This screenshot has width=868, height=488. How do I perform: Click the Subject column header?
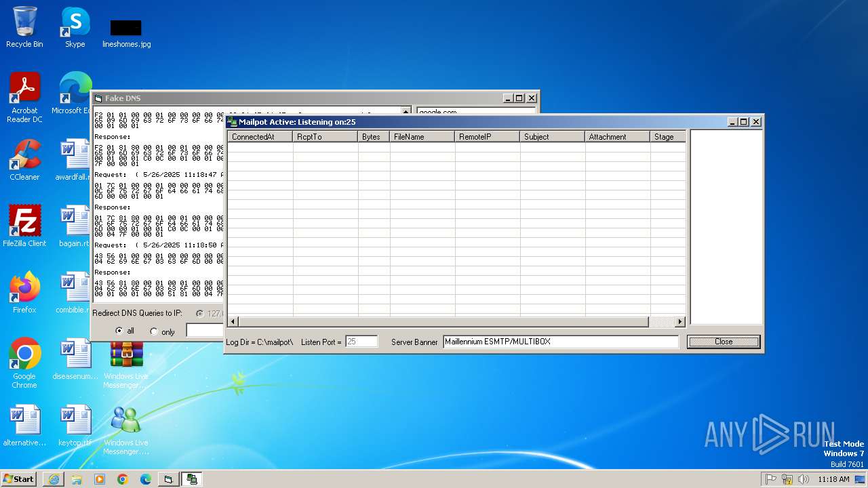click(553, 136)
